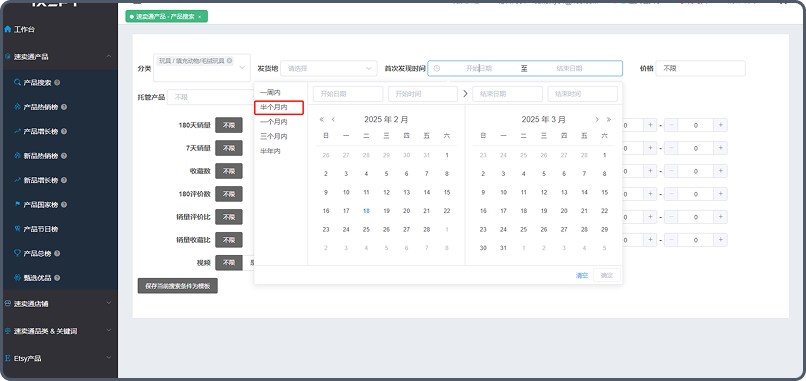Decrease the second value for 收藏数
The image size is (806, 381).
[x=671, y=171]
